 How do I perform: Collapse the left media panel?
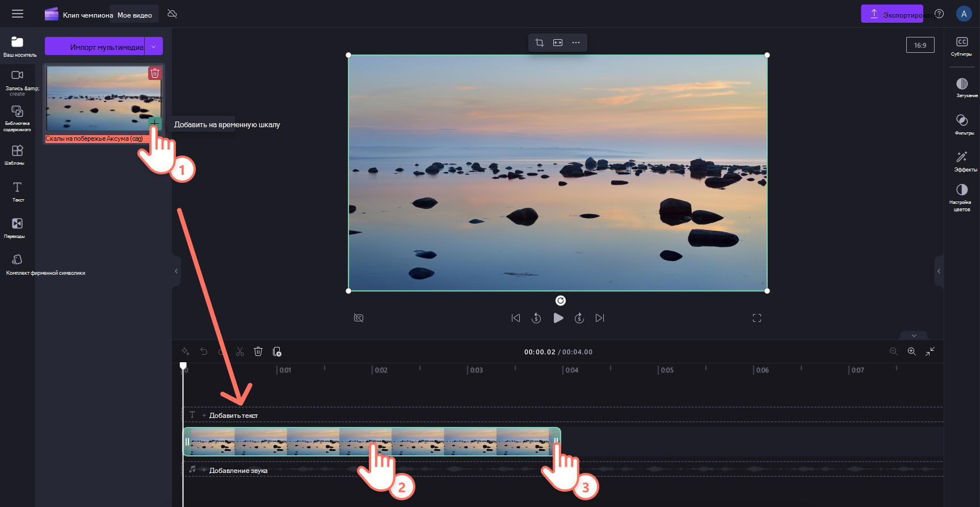[176, 271]
